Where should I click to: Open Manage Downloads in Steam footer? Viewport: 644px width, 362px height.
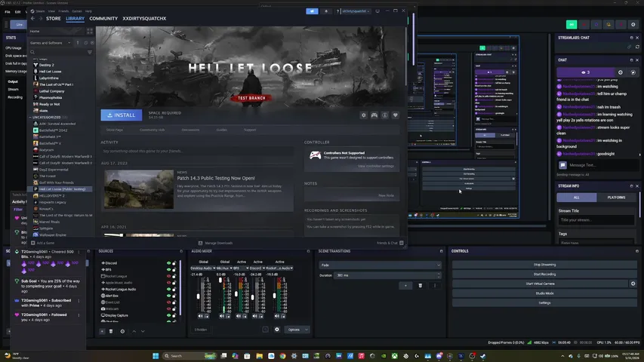[216, 243]
